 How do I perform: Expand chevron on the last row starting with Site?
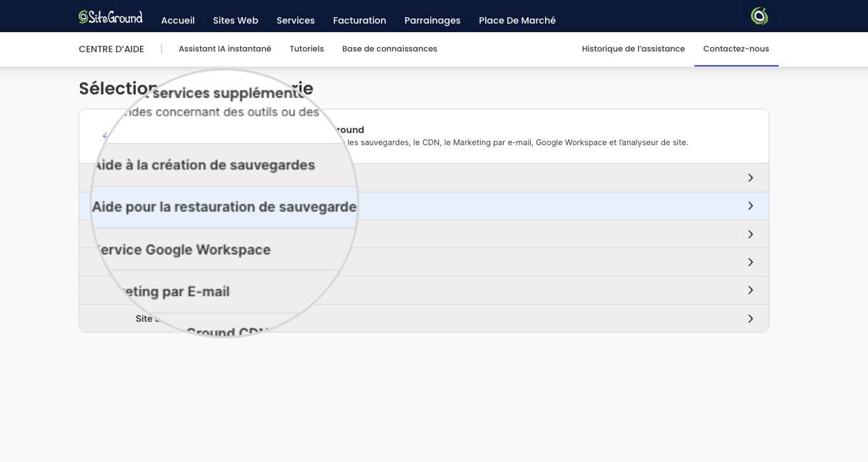click(x=750, y=319)
